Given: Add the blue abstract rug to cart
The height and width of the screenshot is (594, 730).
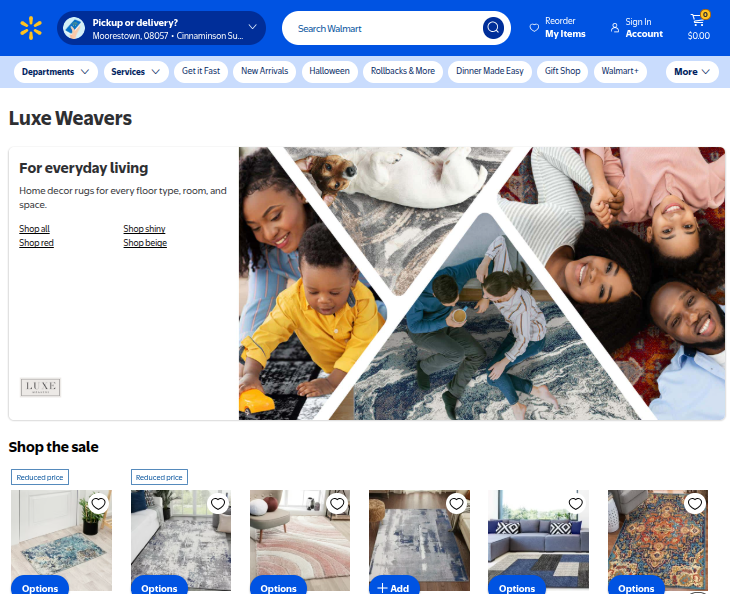Looking at the screenshot, I should coord(394,587).
